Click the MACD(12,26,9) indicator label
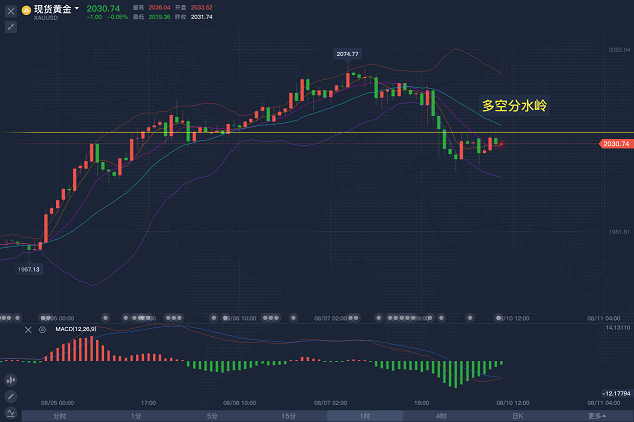 coord(76,328)
